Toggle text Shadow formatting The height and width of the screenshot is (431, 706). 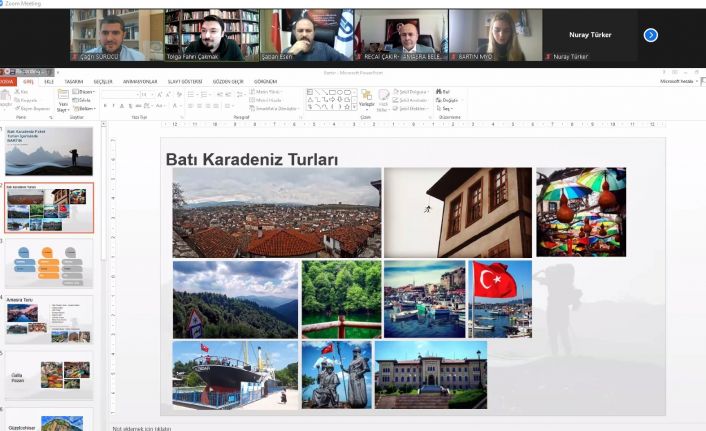point(131,106)
